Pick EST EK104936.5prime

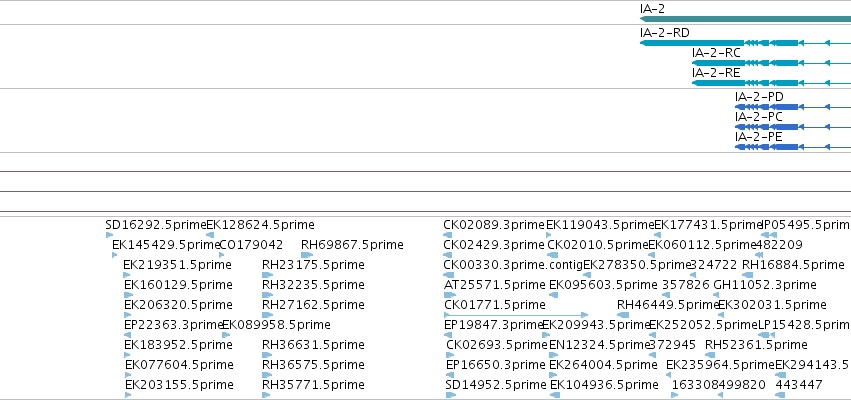pyautogui.click(x=604, y=385)
